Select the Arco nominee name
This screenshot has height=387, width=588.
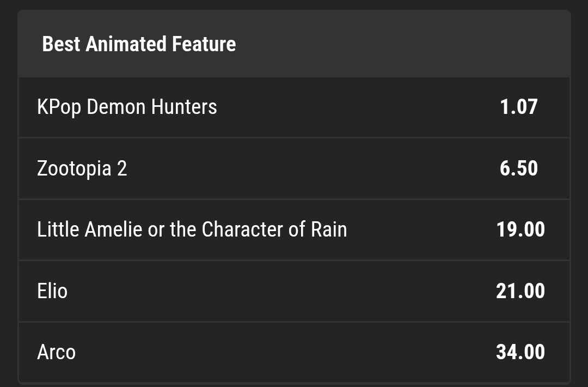point(56,352)
